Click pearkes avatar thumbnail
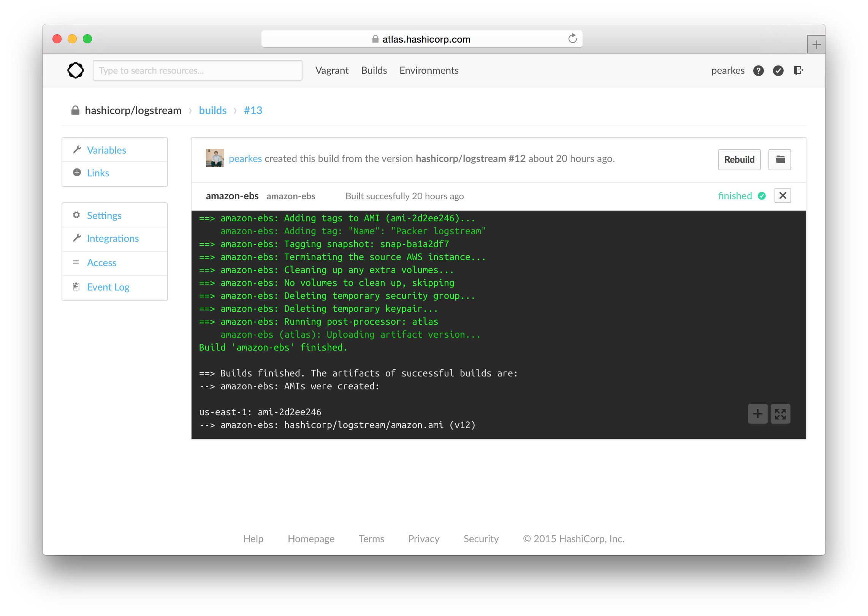This screenshot has width=868, height=616. coord(215,158)
